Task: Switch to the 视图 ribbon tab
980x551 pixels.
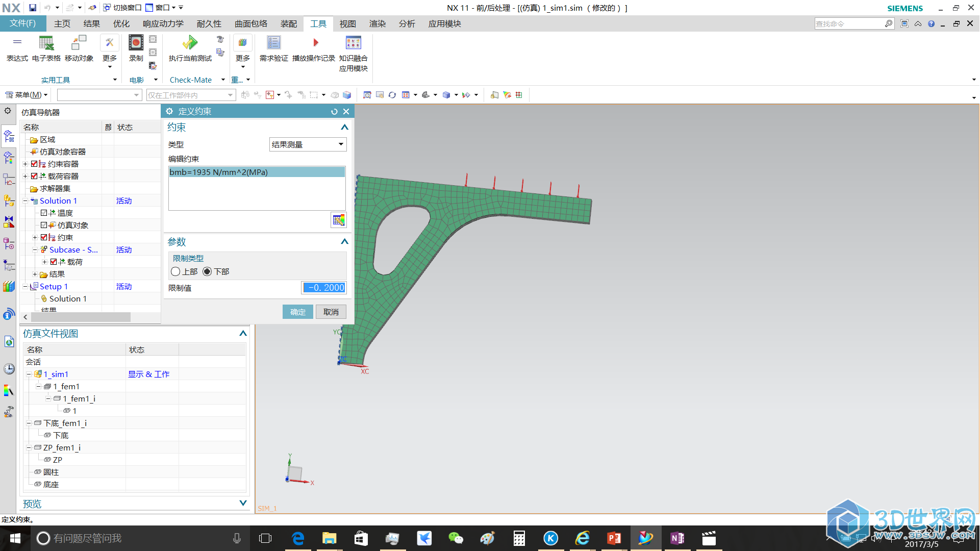Action: click(348, 23)
